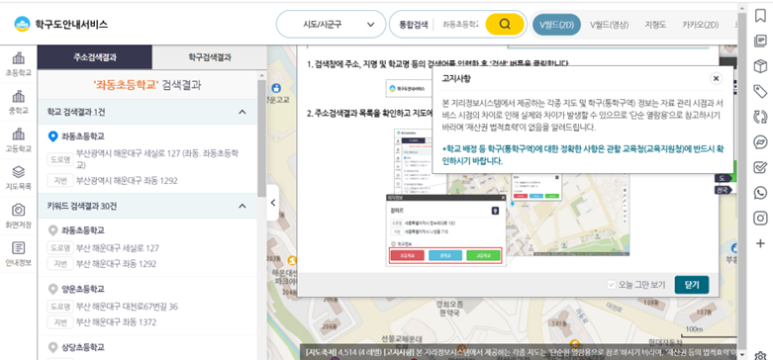Click address 부산 해운대구 세실로 127
Image resolution: width=773 pixels, height=360 pixels.
[117, 248]
